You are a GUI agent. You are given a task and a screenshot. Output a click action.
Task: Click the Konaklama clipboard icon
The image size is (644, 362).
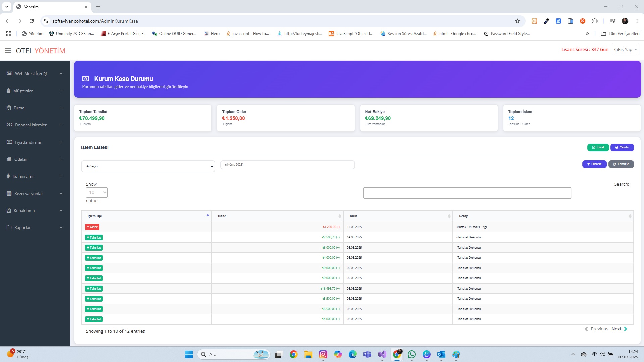click(x=9, y=210)
